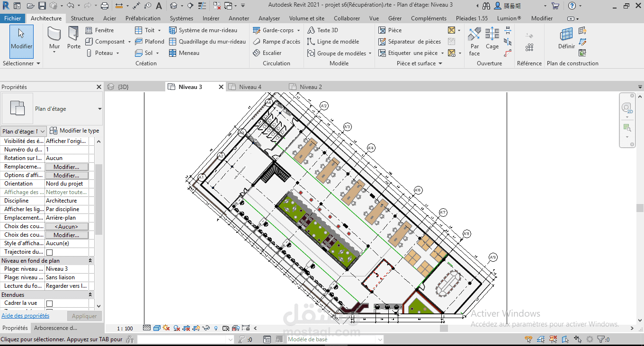The image size is (644, 346).
Task: Click the Pièce room tool
Action: pos(390,30)
